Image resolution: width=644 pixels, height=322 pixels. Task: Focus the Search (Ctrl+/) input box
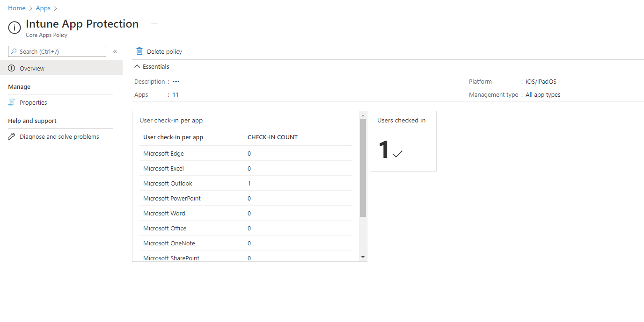coord(61,51)
